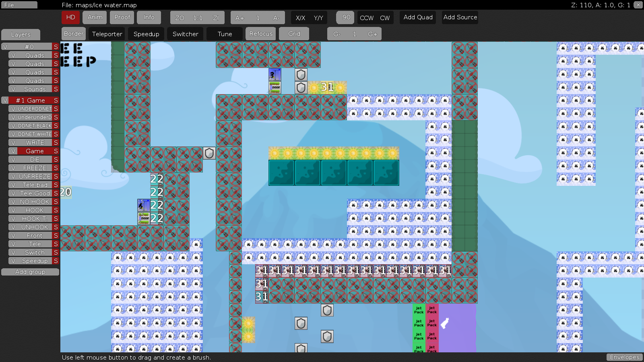644x362 pixels.
Task: Refocus the editor view
Action: [260, 34]
